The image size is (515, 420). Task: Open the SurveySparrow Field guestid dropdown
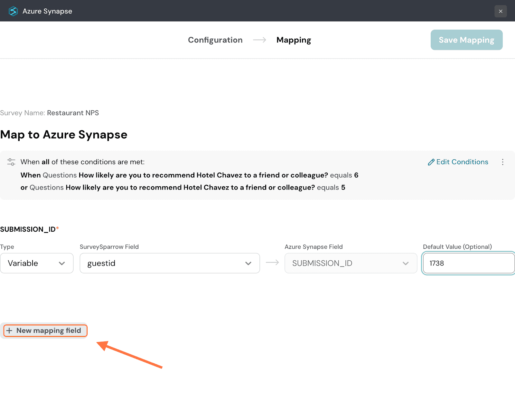[x=170, y=263]
